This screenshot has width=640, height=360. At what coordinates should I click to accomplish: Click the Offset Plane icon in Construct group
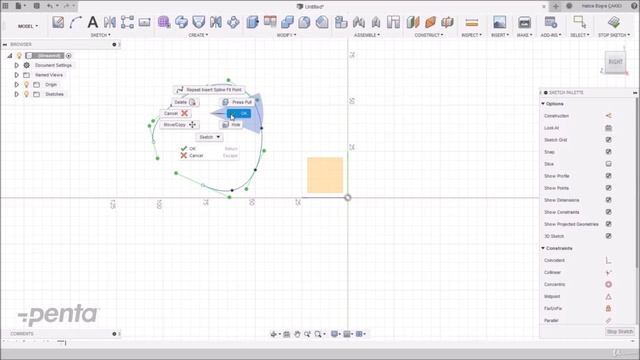[x=413, y=22]
